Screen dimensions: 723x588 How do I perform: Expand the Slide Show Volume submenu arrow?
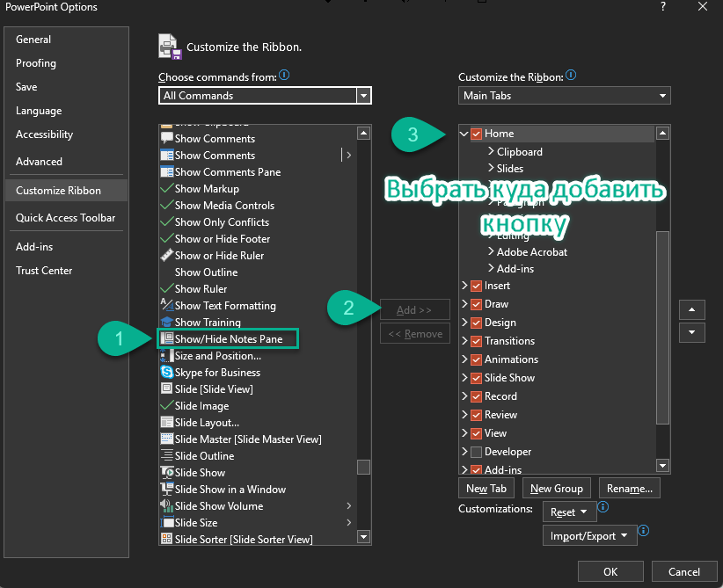point(349,505)
